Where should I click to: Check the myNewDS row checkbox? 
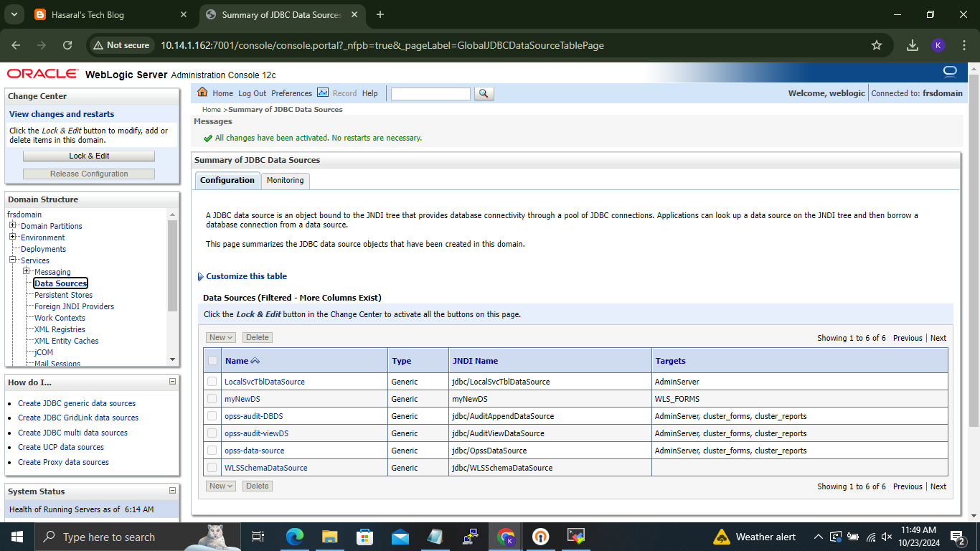coord(212,399)
